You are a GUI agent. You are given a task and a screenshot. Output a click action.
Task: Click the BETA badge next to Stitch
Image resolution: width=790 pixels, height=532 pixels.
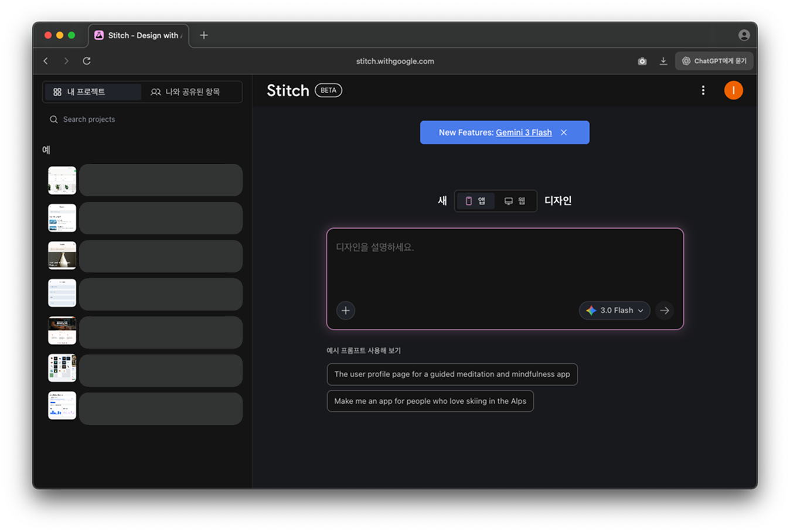pos(329,90)
